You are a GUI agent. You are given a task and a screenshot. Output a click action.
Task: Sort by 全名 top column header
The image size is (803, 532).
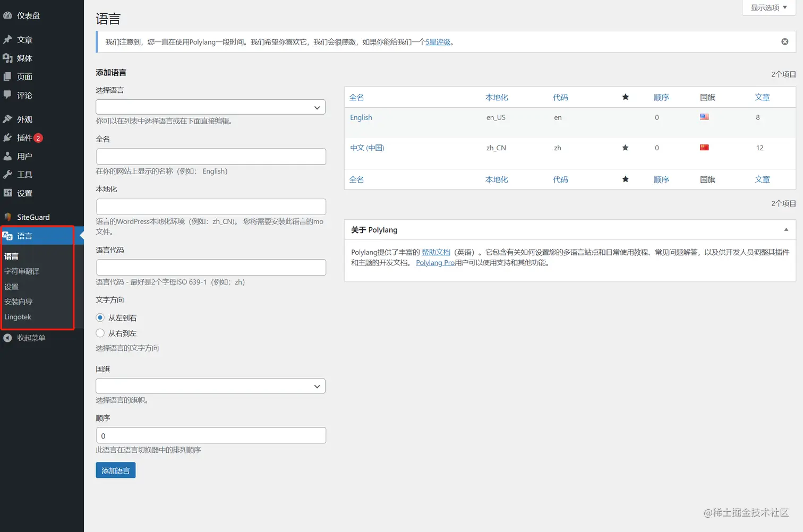(356, 97)
